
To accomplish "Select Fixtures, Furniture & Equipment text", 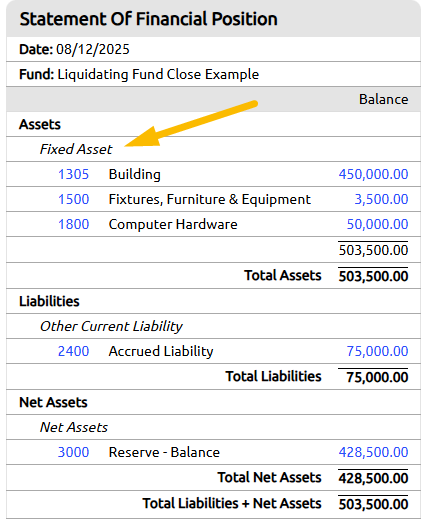I will (210, 200).
